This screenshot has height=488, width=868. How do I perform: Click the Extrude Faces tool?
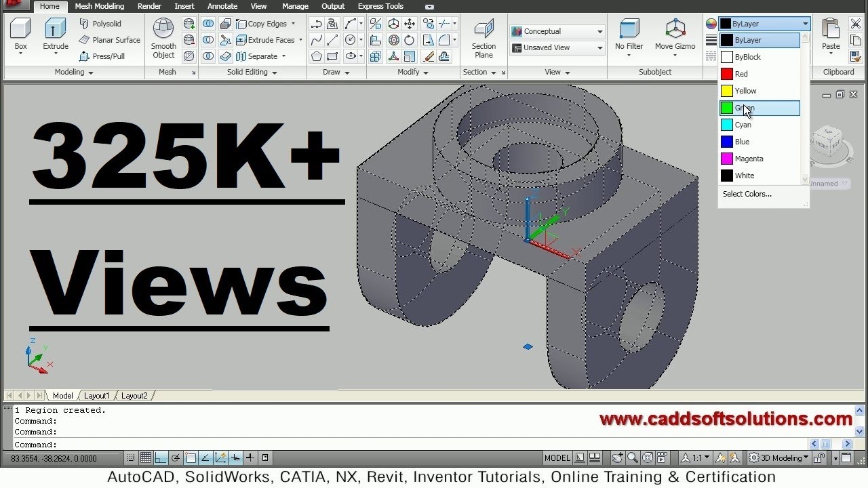pyautogui.click(x=269, y=40)
